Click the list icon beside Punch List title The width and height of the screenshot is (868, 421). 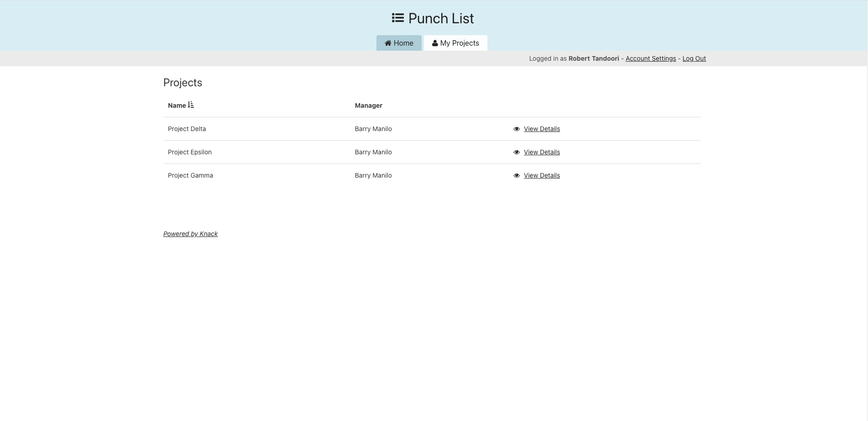[397, 18]
